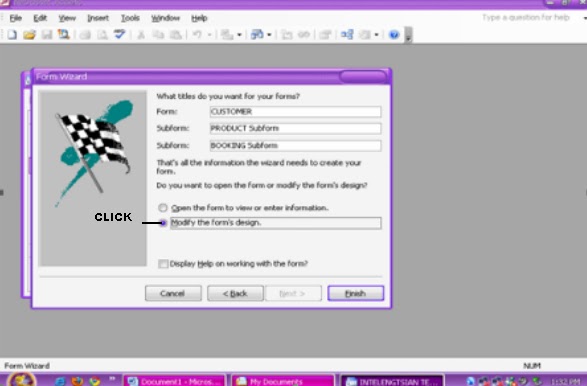Click the blue Help question mark icon
Image resolution: width=587 pixels, height=386 pixels.
pos(394,35)
